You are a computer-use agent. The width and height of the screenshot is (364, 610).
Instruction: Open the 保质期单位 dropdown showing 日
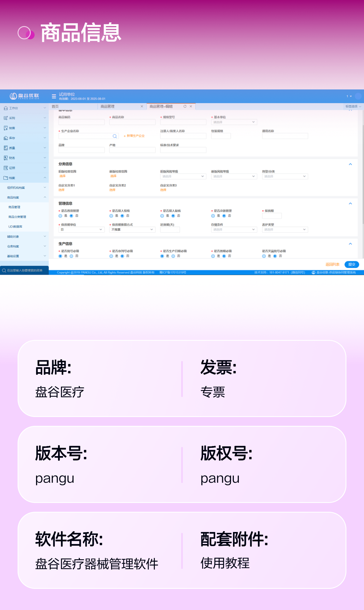coord(81,230)
